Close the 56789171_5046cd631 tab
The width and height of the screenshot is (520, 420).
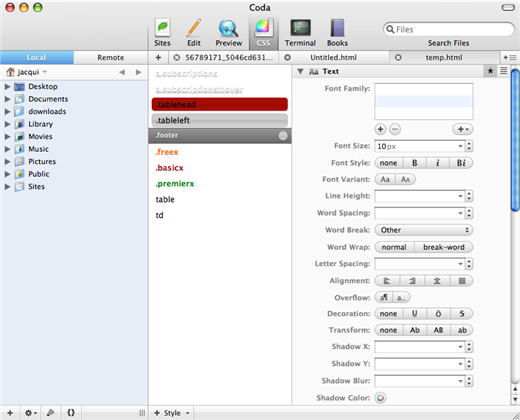177,58
